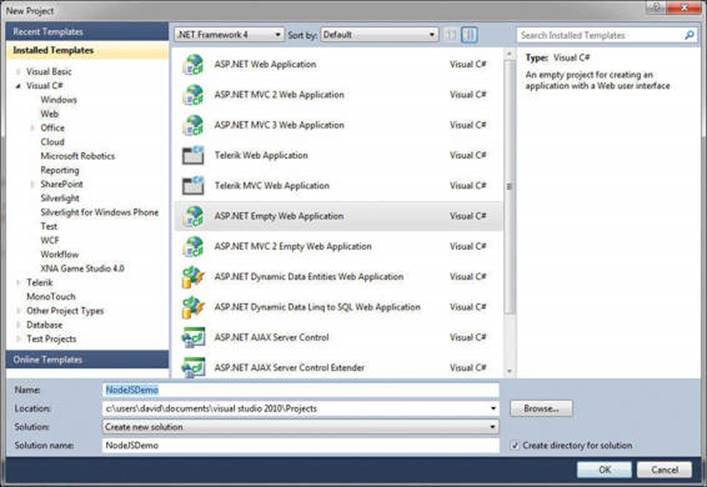
Task: Click the scroll up arrow of template list
Action: pos(509,55)
